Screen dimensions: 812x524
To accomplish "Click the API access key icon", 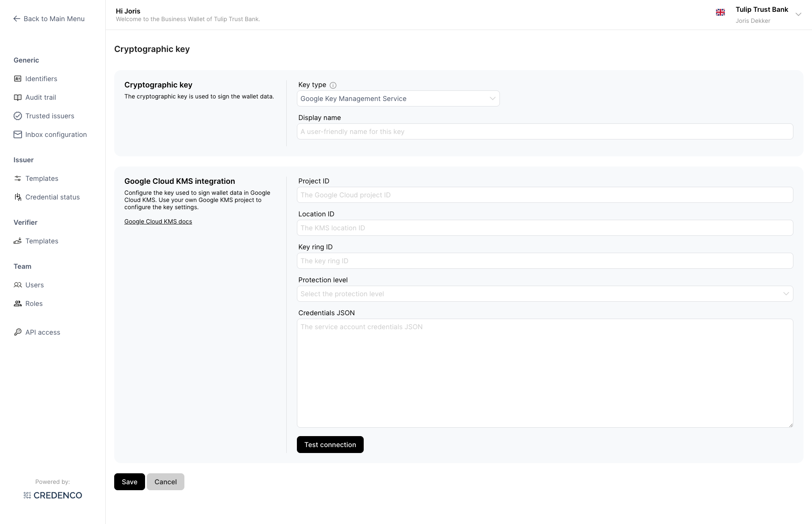I will 18,332.
